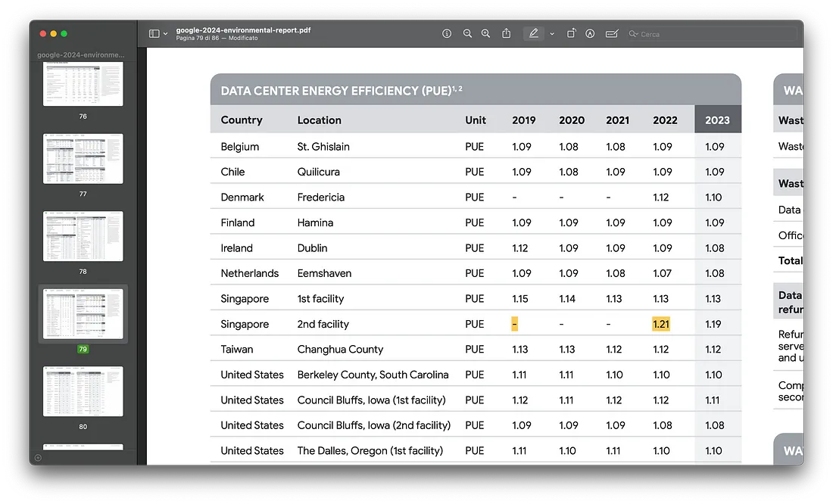Rotate the page with the rotate icon
Screen dimensions: 833x504
(571, 33)
